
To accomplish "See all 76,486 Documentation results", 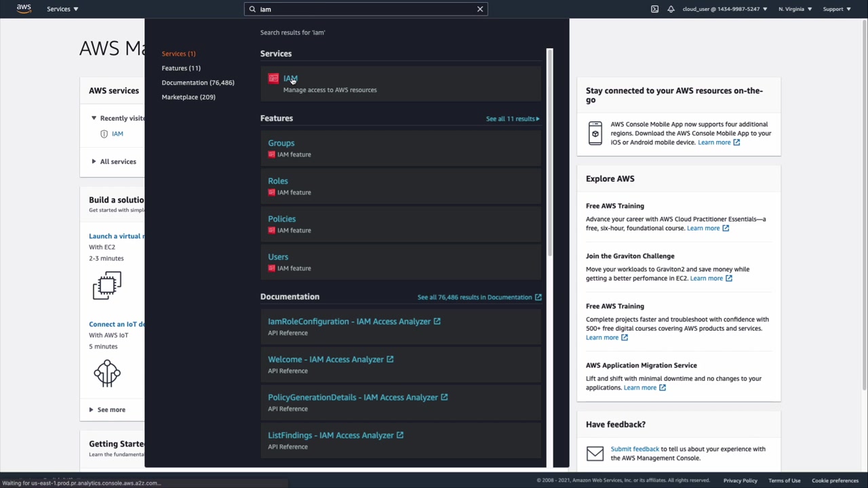I will coord(479,297).
